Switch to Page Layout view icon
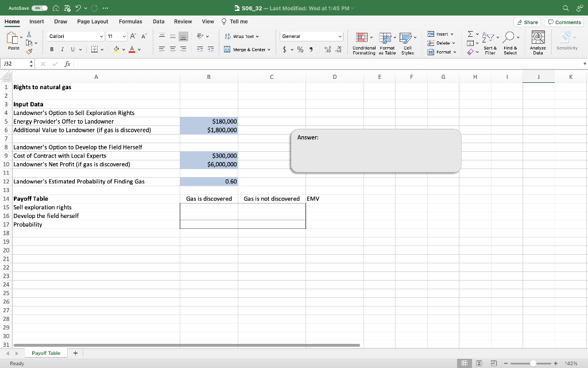 tap(479, 363)
